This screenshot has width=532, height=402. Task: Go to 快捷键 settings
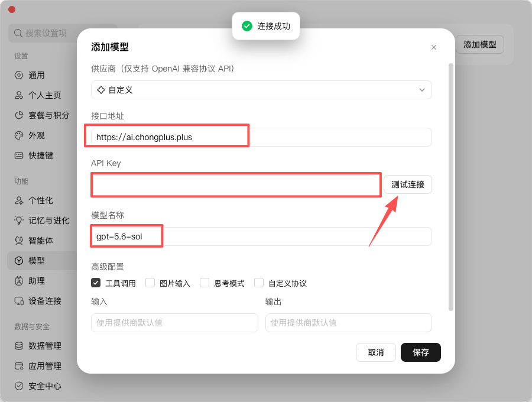pos(42,155)
